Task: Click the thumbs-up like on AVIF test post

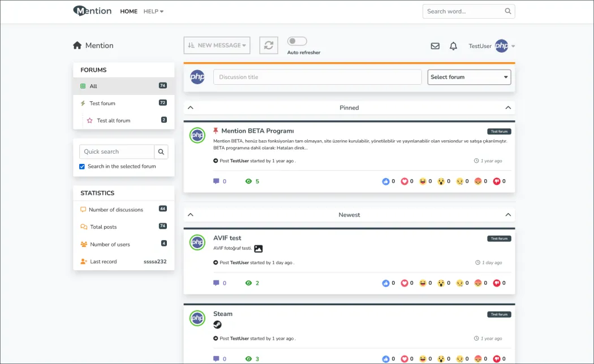Action: coord(386,283)
